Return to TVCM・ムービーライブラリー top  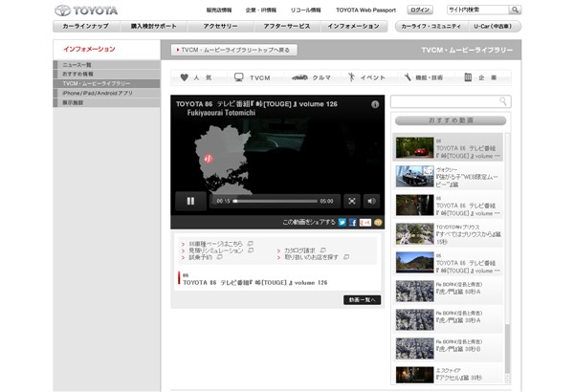point(234,50)
